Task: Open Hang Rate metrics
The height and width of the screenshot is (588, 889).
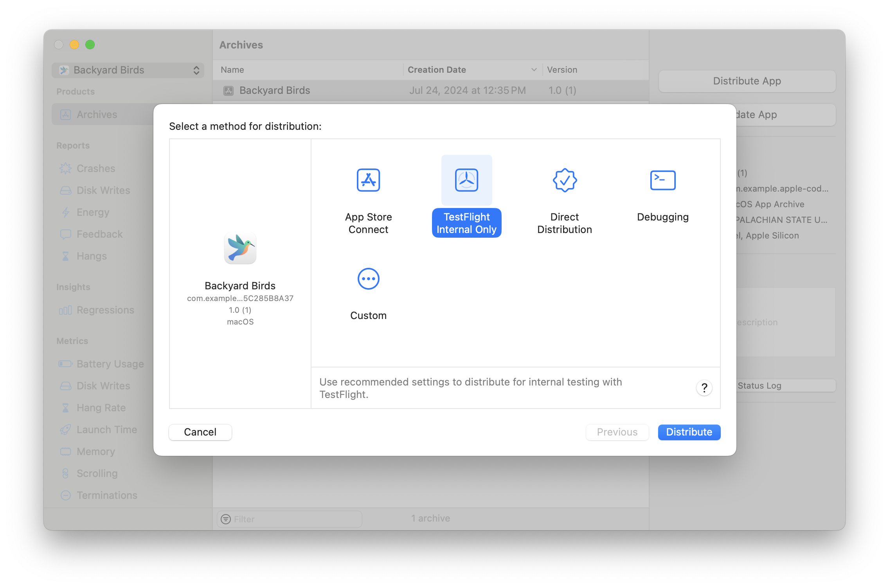Action: point(101,408)
